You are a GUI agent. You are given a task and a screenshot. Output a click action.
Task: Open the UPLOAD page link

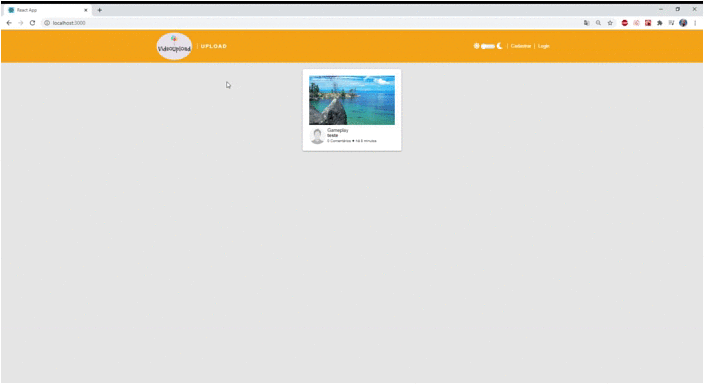pyautogui.click(x=214, y=46)
